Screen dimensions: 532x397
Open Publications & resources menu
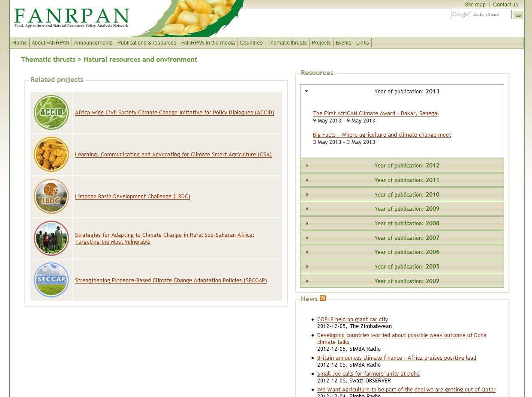[x=147, y=43]
